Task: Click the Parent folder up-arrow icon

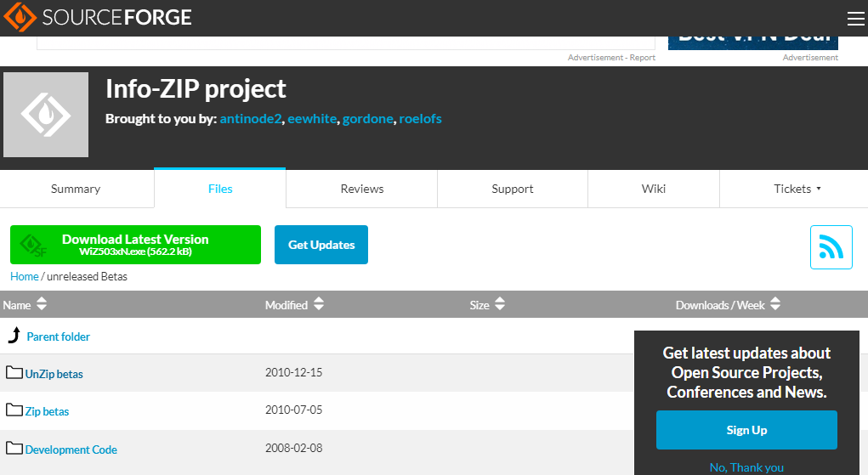Action: coord(15,335)
